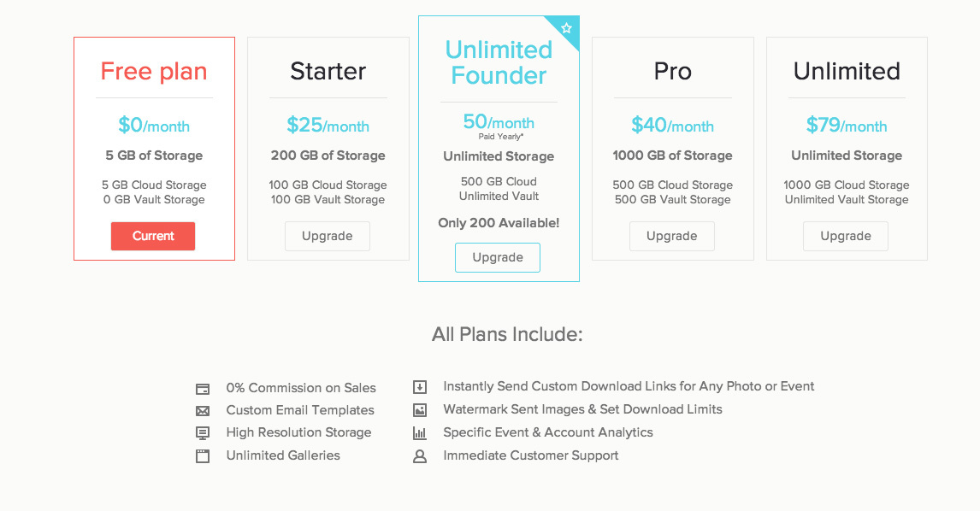This screenshot has width=980, height=511.
Task: Upgrade to the Unlimited Founder plan
Action: point(498,258)
